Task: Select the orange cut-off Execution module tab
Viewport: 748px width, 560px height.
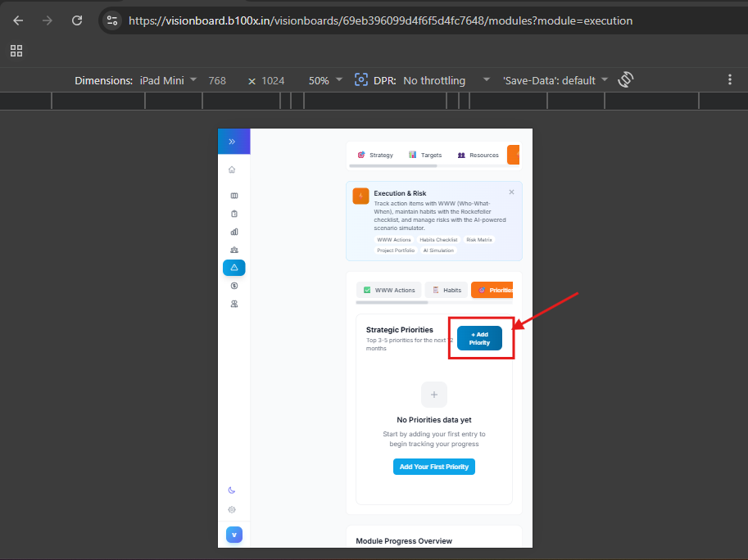Action: 514,155
